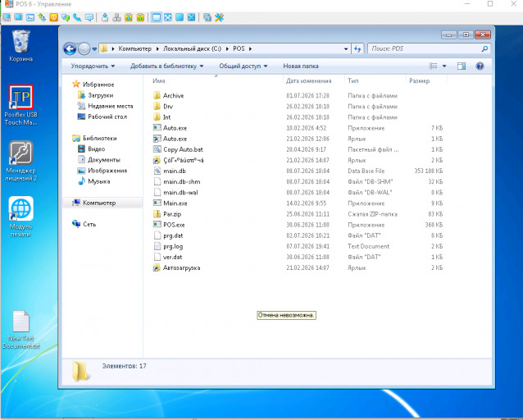The height and width of the screenshot is (420, 523).
Task: Expand the Упорядочить dropdown menu
Action: (x=93, y=66)
